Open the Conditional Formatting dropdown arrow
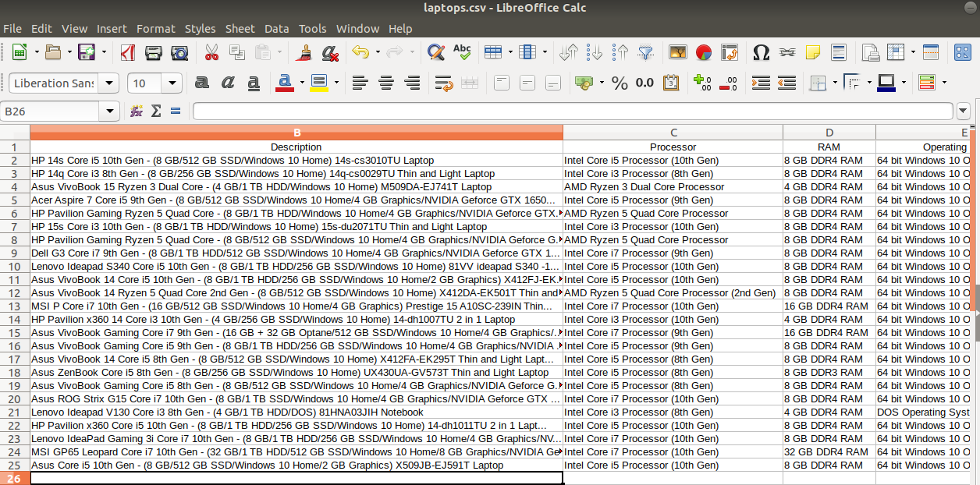980x485 pixels. [944, 83]
